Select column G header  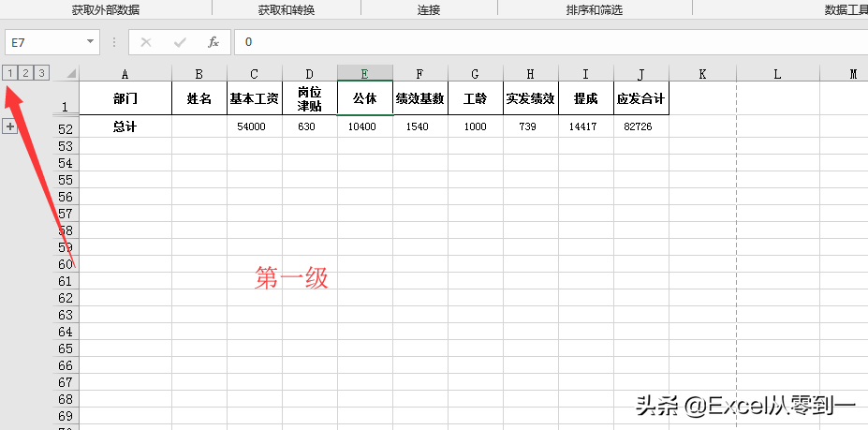click(476, 74)
